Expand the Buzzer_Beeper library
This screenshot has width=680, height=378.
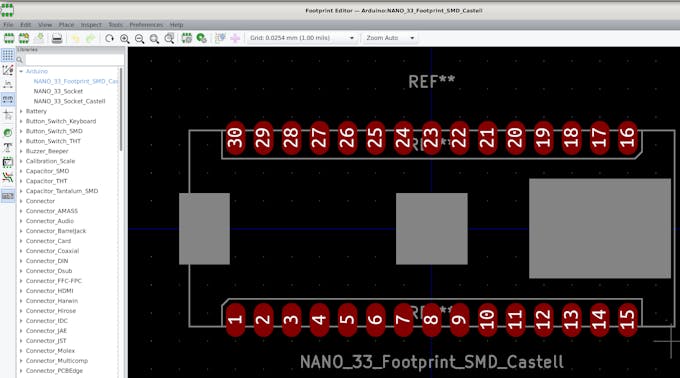tap(21, 151)
